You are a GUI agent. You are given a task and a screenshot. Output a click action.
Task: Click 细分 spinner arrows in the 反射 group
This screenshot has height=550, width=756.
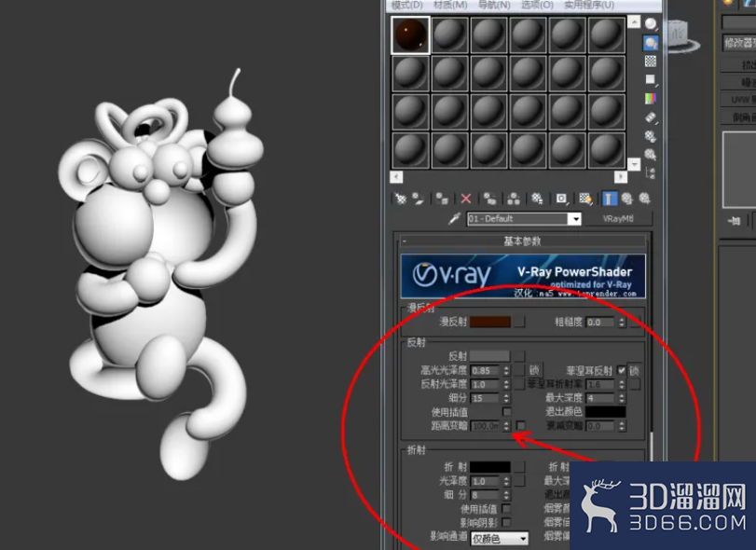pos(506,398)
